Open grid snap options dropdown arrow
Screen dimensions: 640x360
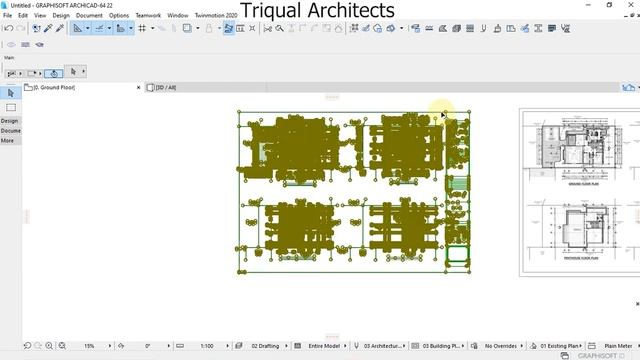152,28
